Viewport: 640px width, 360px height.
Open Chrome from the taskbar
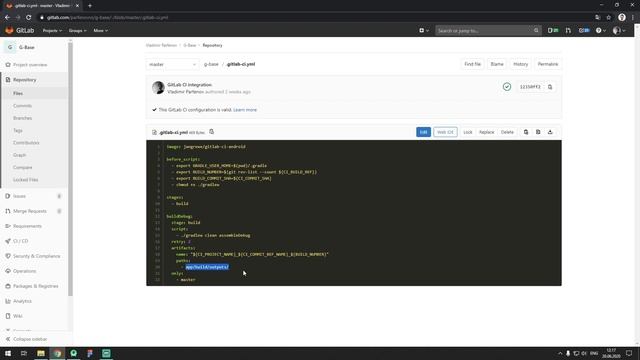[x=57, y=353]
